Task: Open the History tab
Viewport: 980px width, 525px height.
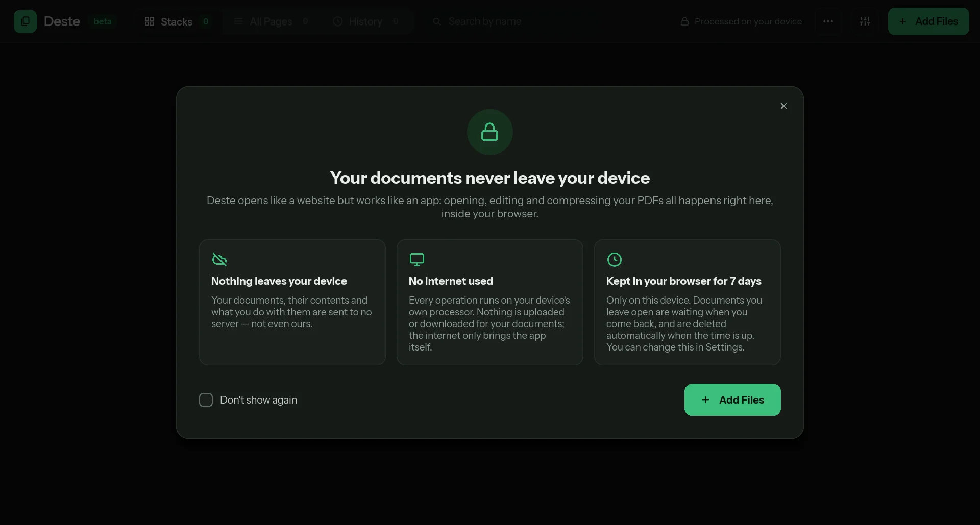Action: [x=366, y=21]
